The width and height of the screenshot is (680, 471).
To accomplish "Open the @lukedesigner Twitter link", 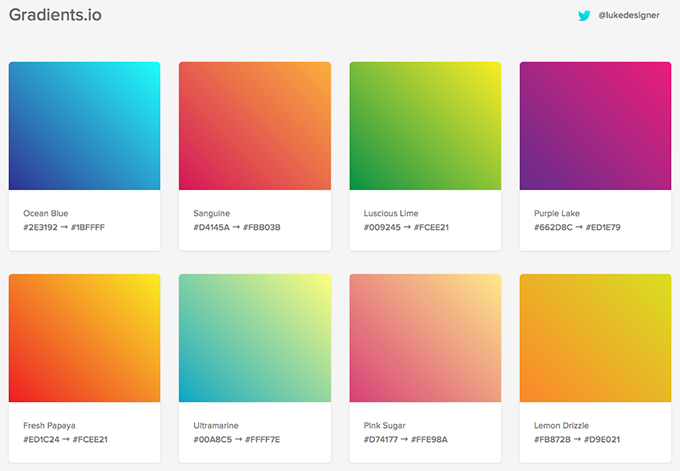I will click(x=629, y=15).
